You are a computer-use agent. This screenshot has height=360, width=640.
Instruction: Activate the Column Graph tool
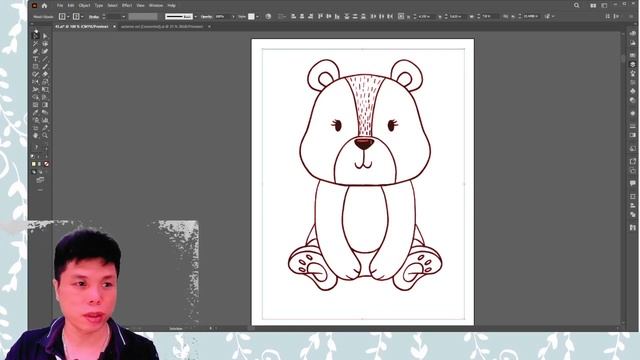pyautogui.click(x=45, y=120)
